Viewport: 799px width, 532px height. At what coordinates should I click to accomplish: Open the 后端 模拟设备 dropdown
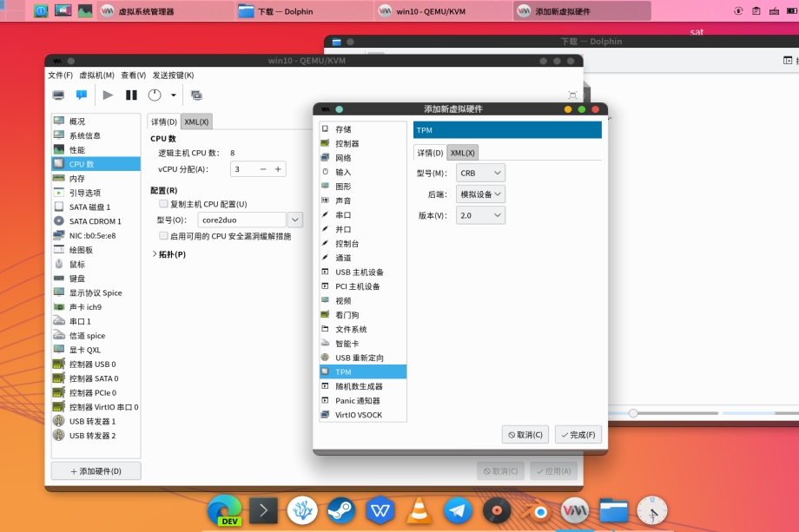480,194
